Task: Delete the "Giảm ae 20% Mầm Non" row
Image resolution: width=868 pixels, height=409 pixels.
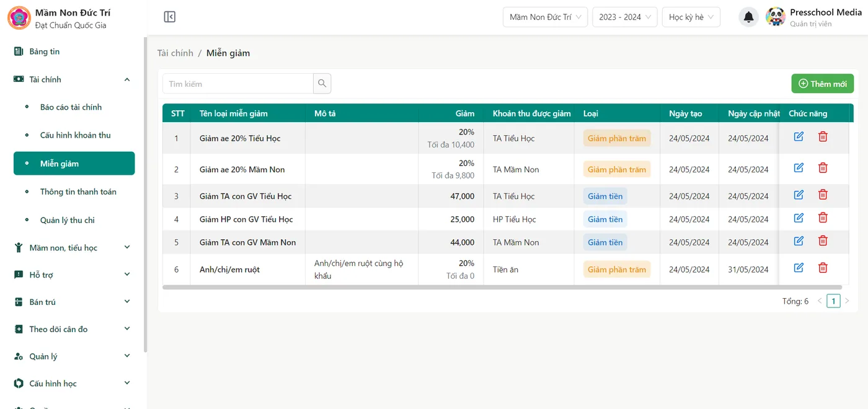Action: coord(823,167)
